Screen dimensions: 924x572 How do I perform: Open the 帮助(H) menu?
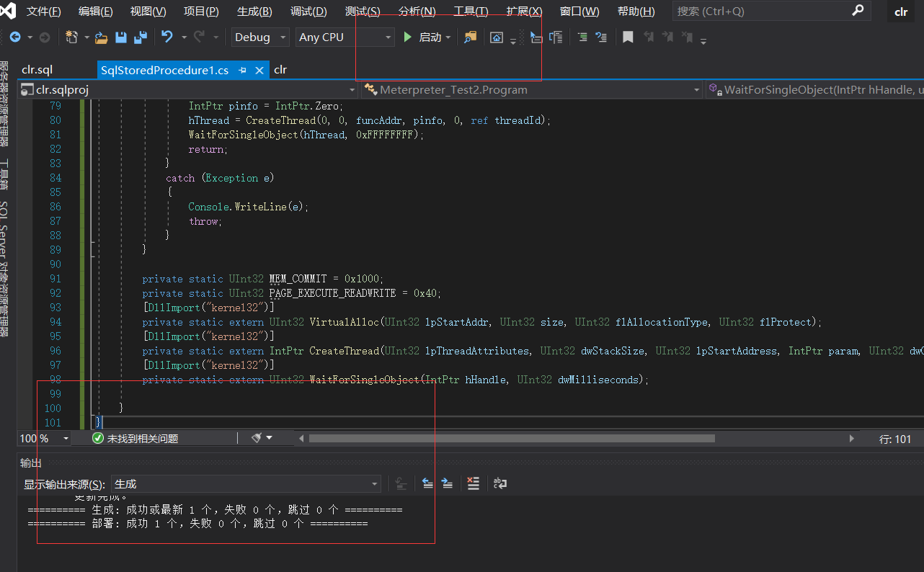636,12
